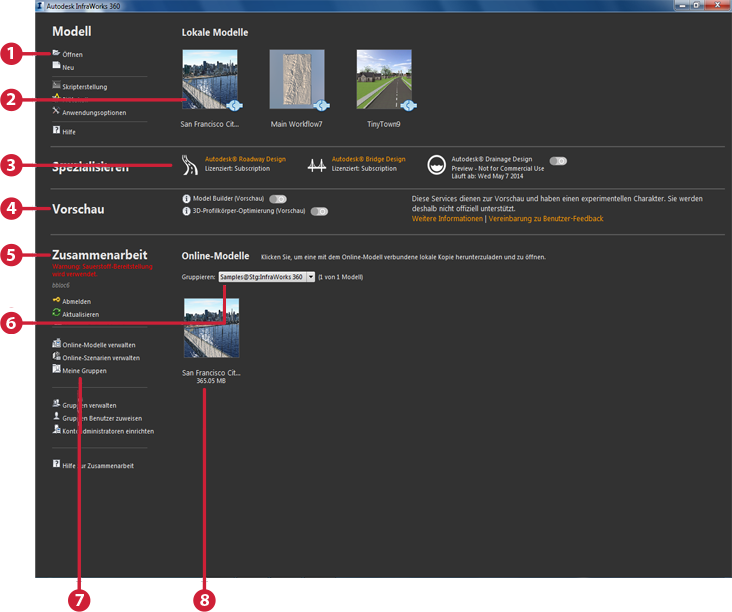This screenshot has height=612, width=732.
Task: Click Meine Gruppen entry
Action: [x=84, y=371]
